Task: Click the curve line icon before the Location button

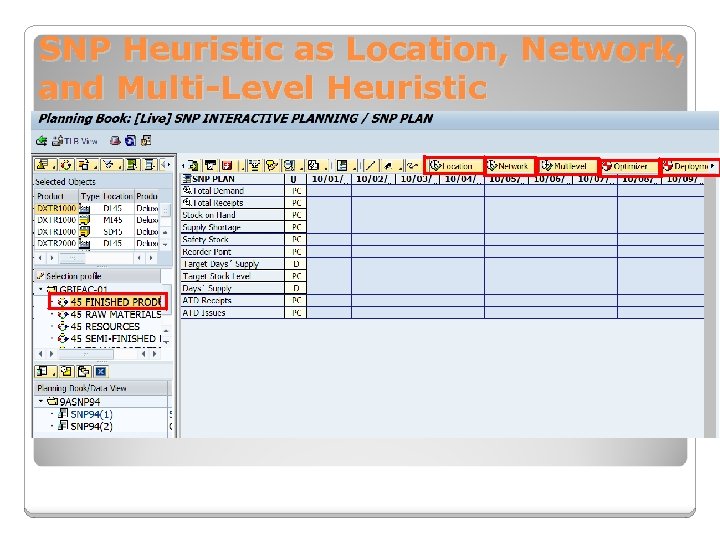Action: (x=412, y=166)
